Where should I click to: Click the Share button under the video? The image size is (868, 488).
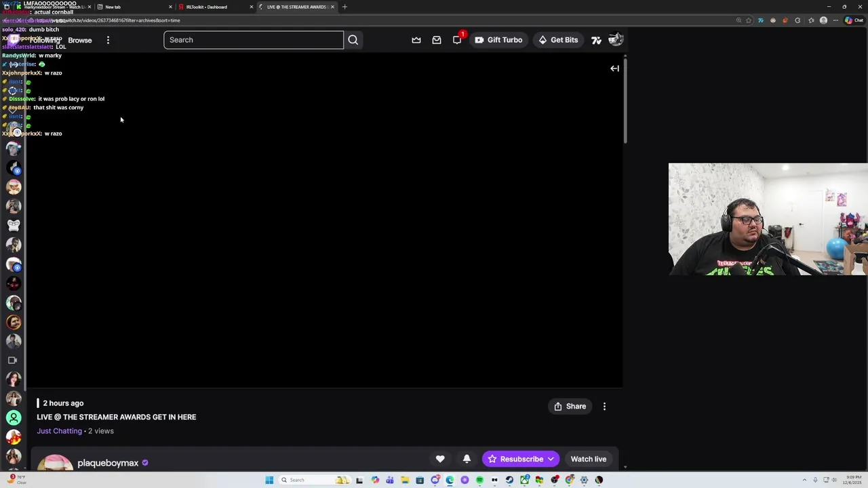[x=570, y=407]
